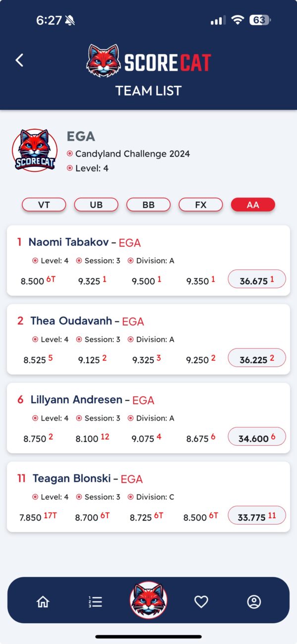
Task: Tap Lillyann Andresen's 34.600 all-around score
Action: (x=257, y=438)
